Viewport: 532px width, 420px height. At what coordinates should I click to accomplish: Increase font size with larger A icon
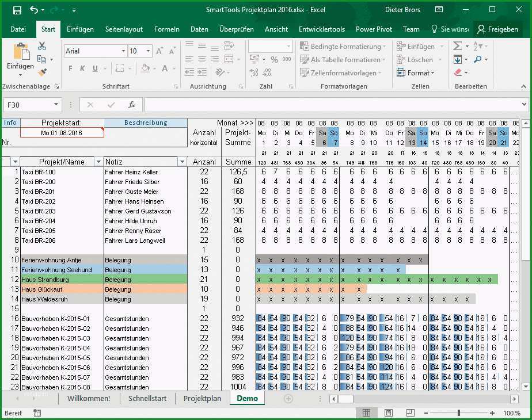(159, 51)
